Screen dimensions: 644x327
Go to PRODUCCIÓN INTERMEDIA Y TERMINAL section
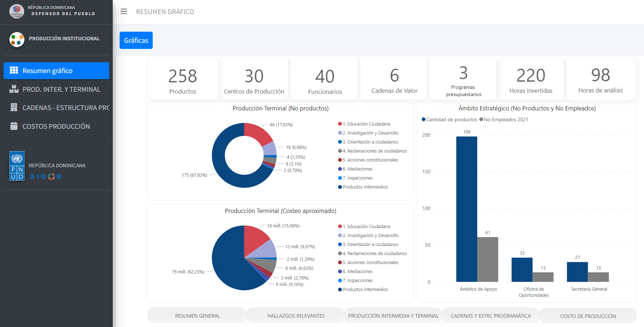[393, 315]
